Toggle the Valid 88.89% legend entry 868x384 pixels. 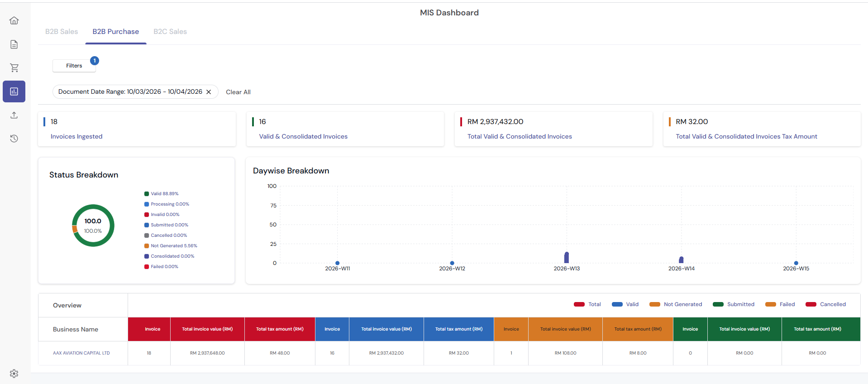[x=164, y=194]
